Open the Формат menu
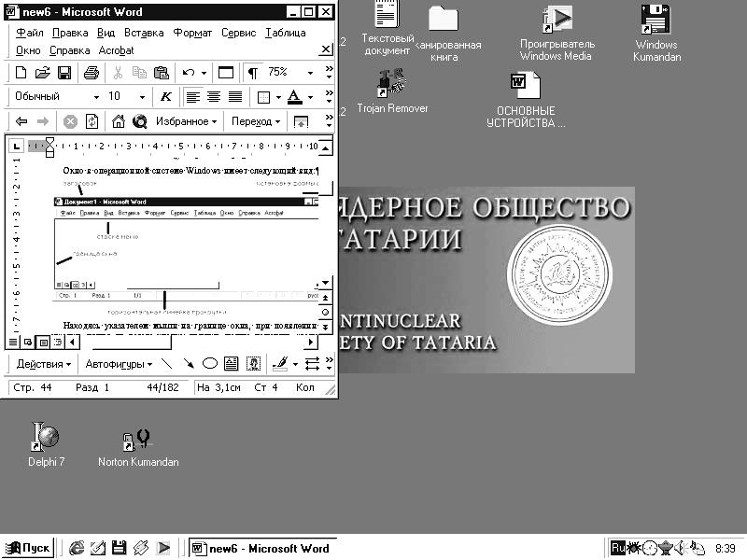 point(192,33)
